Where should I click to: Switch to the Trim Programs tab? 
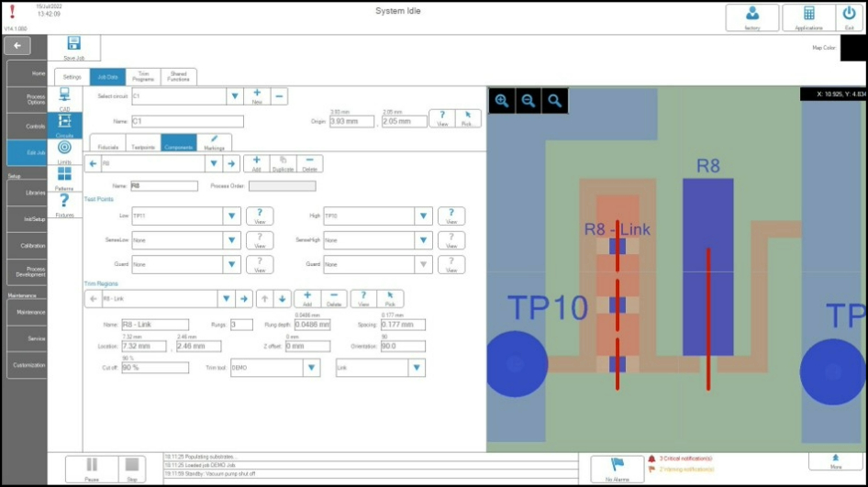click(141, 77)
